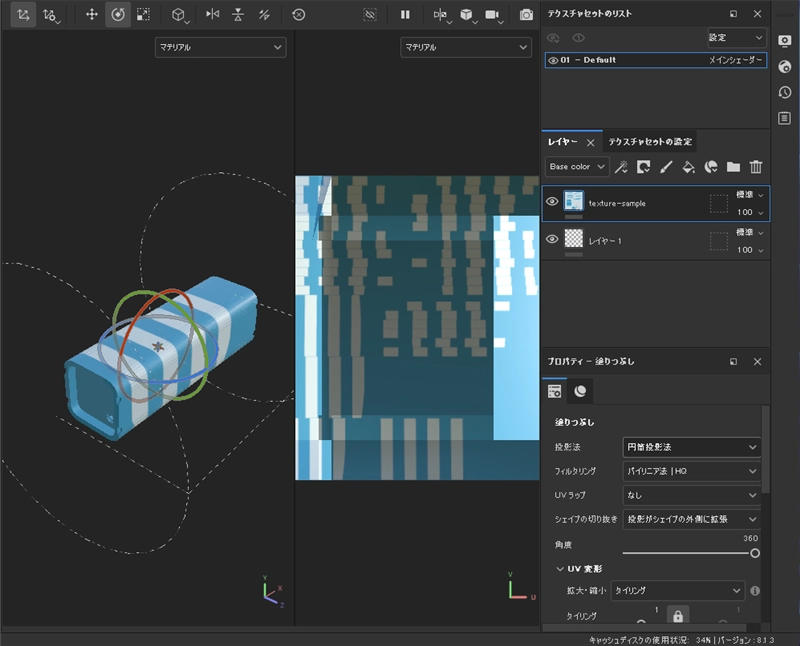Image resolution: width=800 pixels, height=646 pixels.
Task: Undock the テクスチャセットのリスト panel
Action: coord(733,14)
